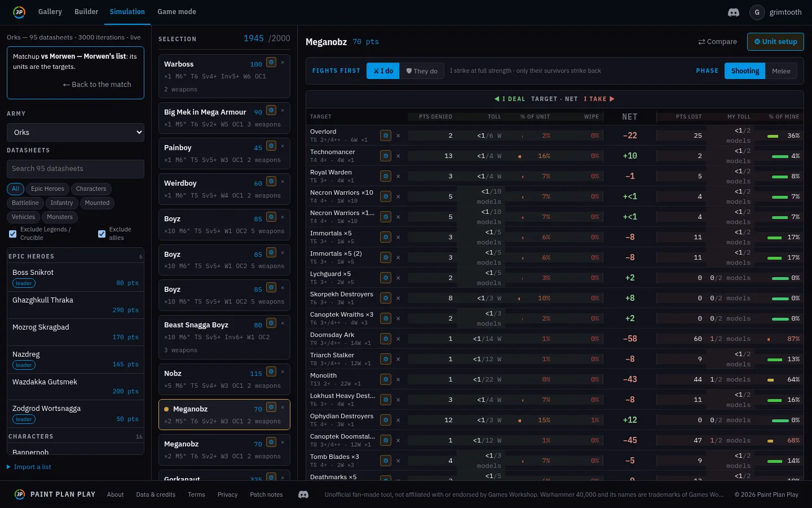Set fights first to They do
This screenshot has height=508, width=812.
pyautogui.click(x=421, y=71)
